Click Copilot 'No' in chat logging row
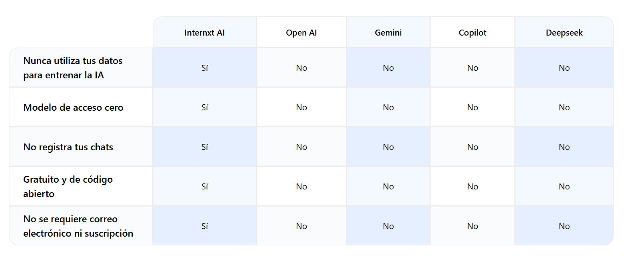The image size is (644, 257). pyautogui.click(x=473, y=147)
